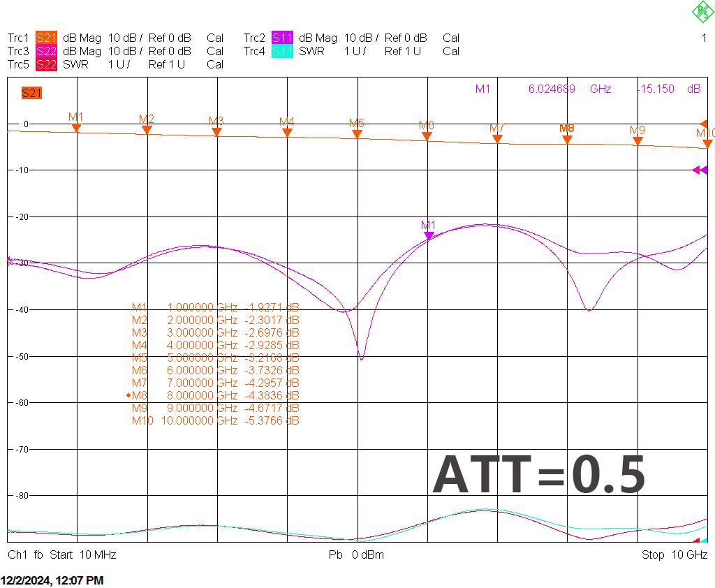Click the M1 marker triangle on S21 trace
715x588 pixels.
point(77,128)
